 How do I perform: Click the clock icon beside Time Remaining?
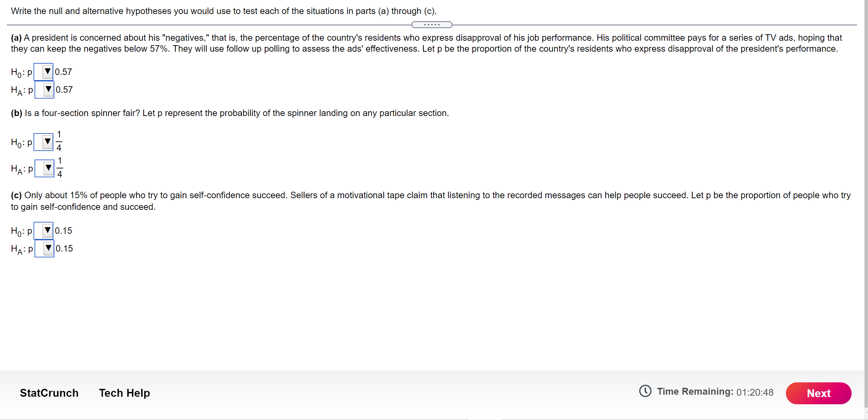(646, 392)
